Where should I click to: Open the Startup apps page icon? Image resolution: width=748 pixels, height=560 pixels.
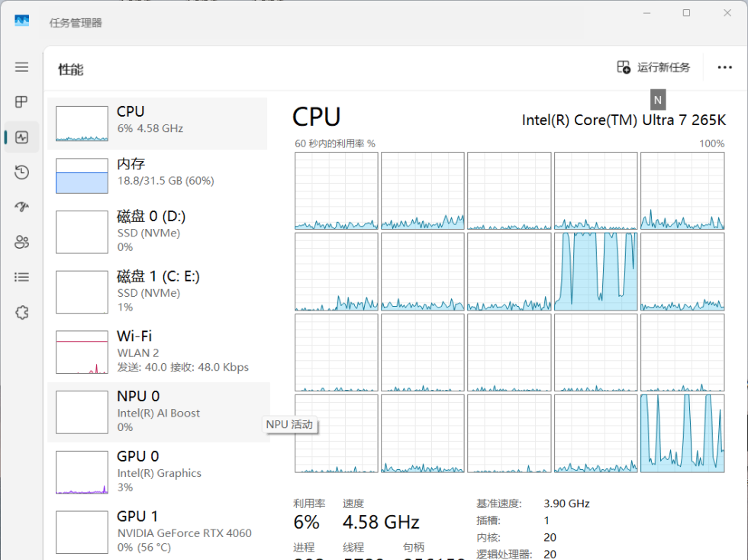click(21, 208)
